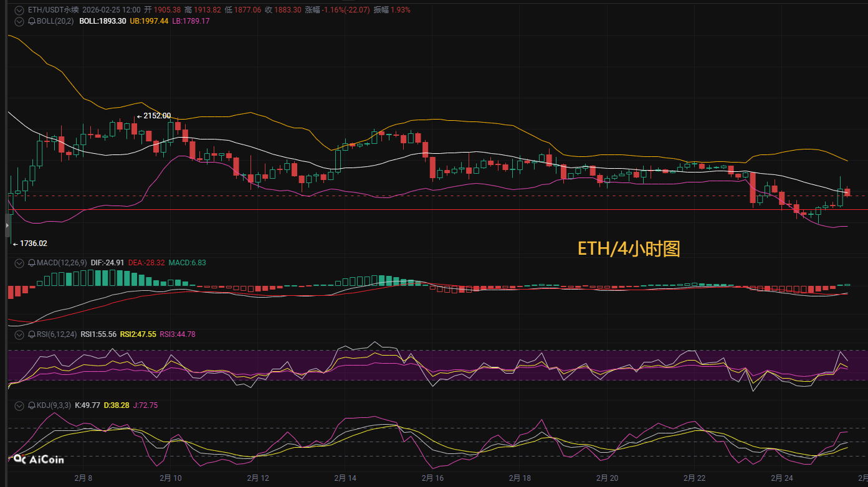The width and height of the screenshot is (868, 487).
Task: Collapse the KDJ panel chevron
Action: tap(19, 405)
